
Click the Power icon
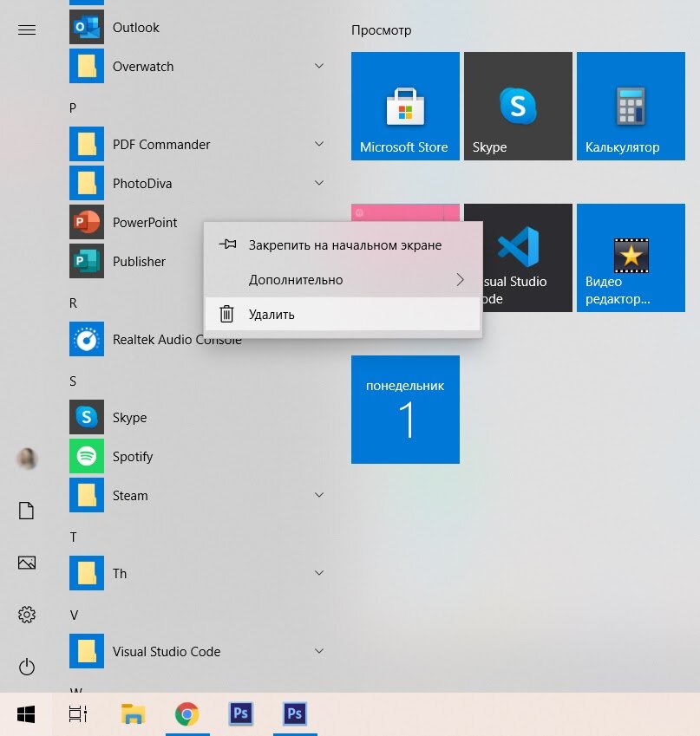27,667
